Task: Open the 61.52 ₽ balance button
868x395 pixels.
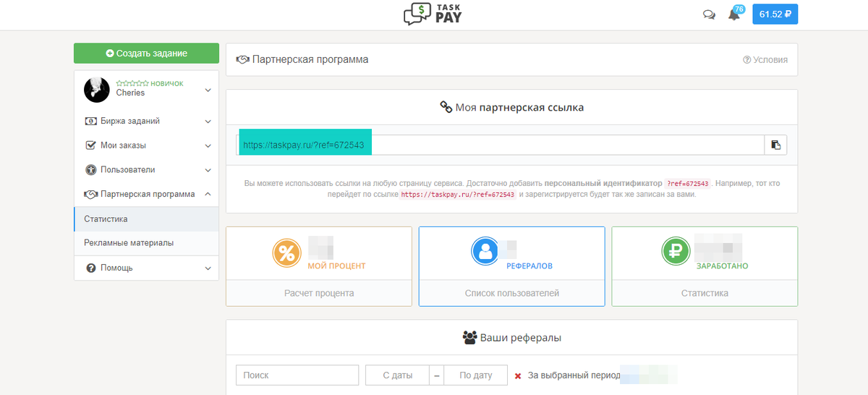Action: pyautogui.click(x=775, y=14)
